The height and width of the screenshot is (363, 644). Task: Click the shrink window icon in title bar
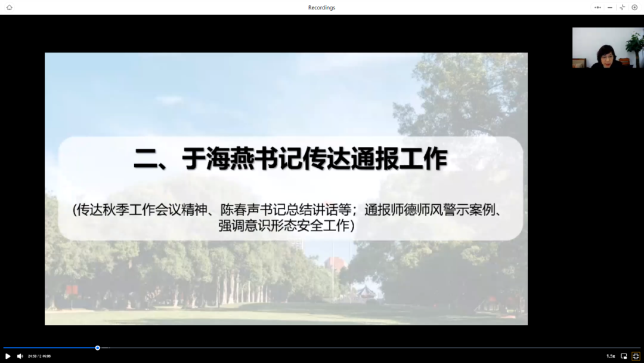(622, 8)
